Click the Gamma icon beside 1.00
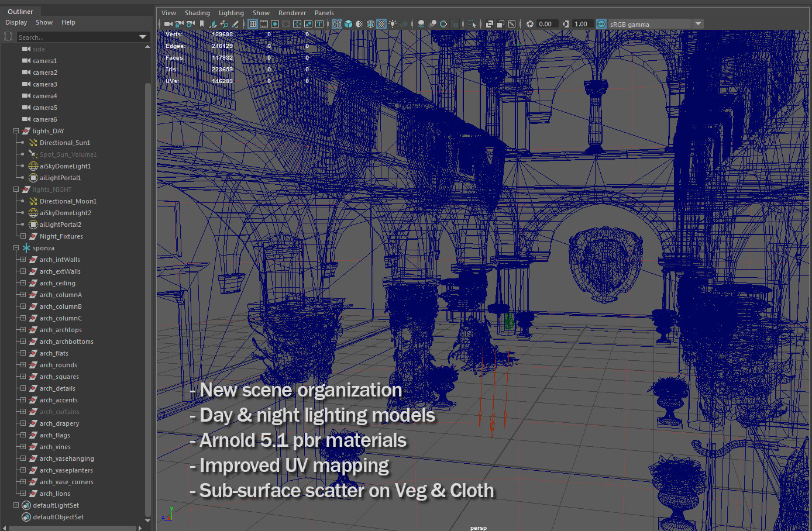The image size is (812, 531). point(565,24)
